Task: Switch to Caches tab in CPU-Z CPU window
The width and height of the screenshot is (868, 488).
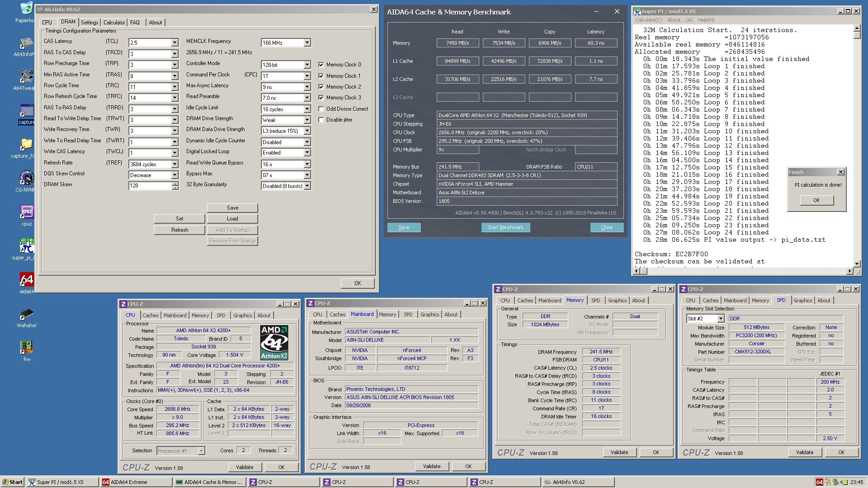Action: click(151, 315)
